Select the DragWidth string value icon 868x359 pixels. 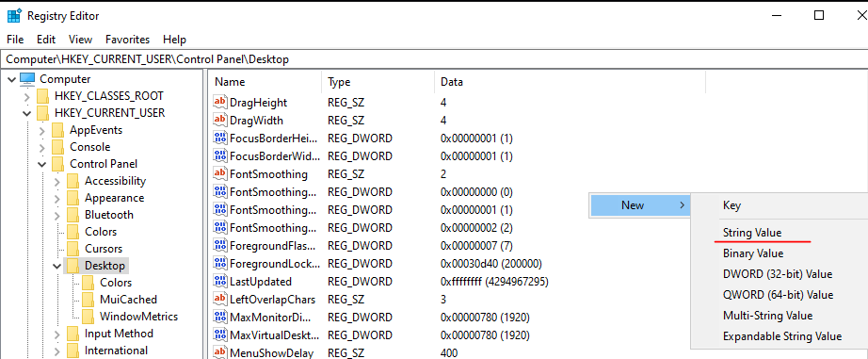click(x=219, y=121)
